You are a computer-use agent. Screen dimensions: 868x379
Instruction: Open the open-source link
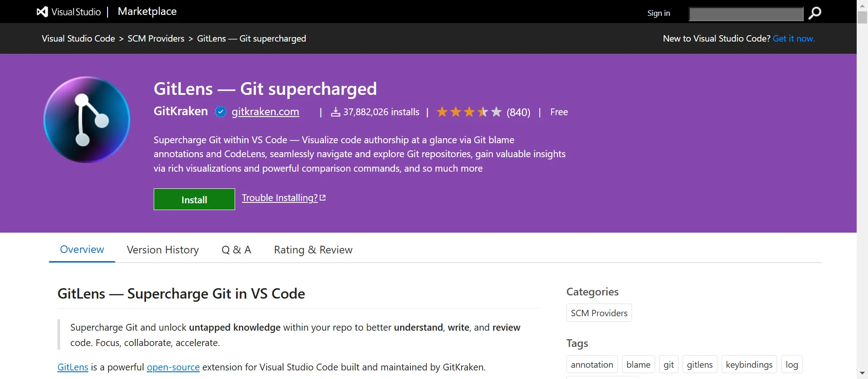point(173,367)
